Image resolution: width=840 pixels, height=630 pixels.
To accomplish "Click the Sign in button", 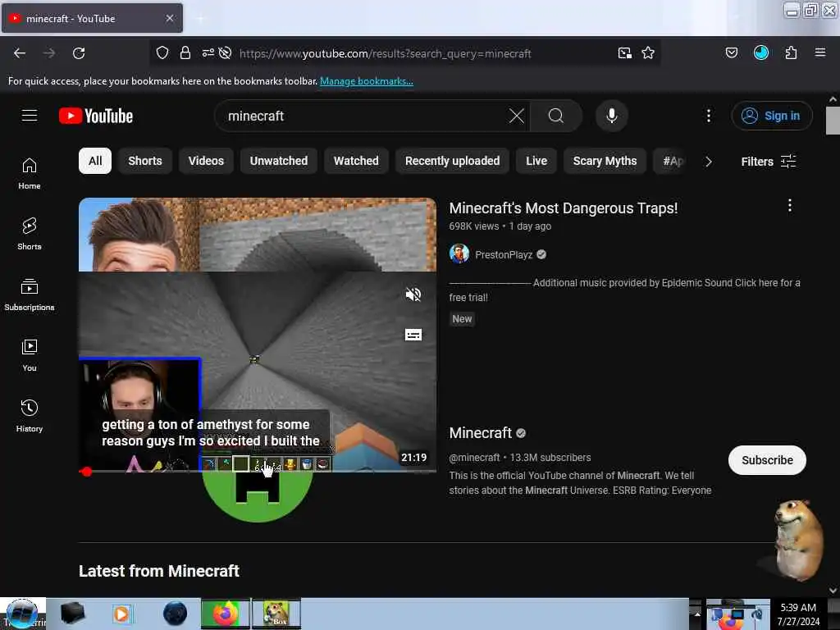I will pyautogui.click(x=772, y=116).
